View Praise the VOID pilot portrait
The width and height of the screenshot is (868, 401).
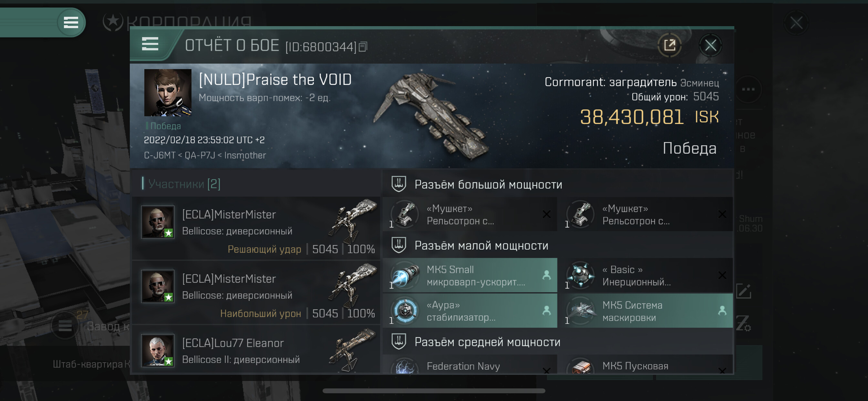[x=168, y=93]
